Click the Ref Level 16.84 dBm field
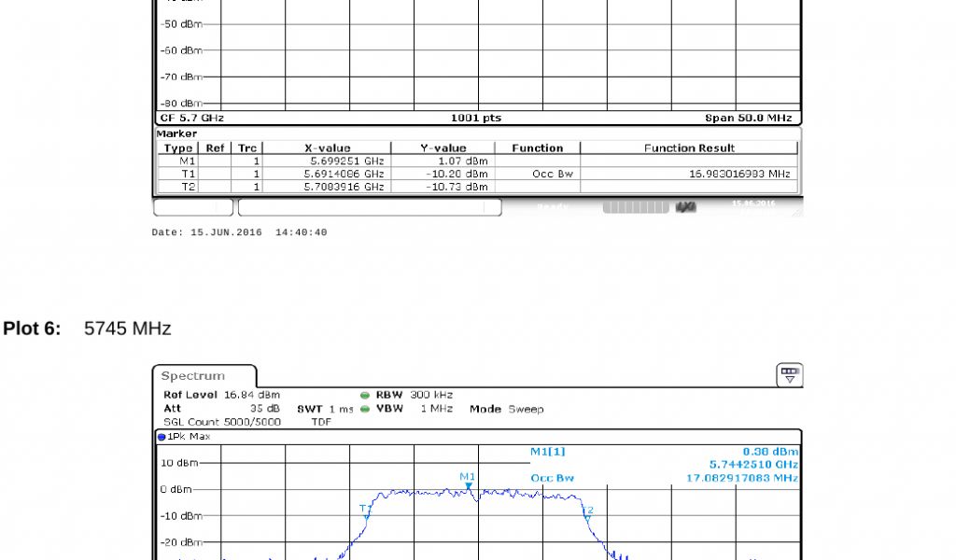This screenshot has width=956, height=560. [221, 395]
